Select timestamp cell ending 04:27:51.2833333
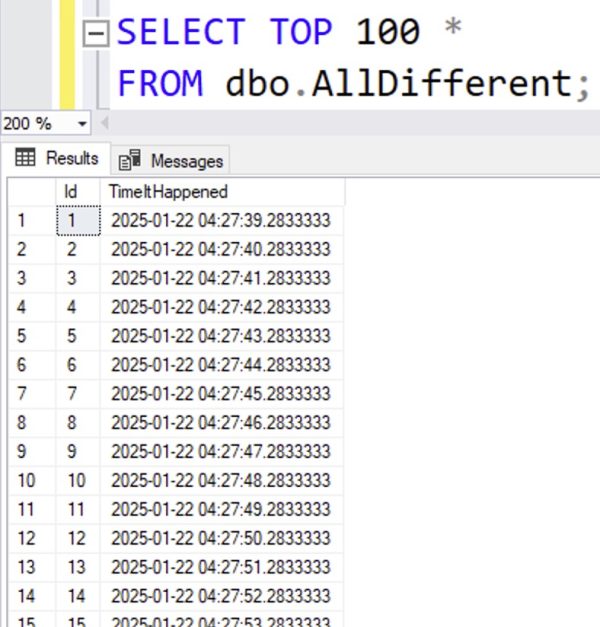The image size is (600, 627). pyautogui.click(x=220, y=568)
